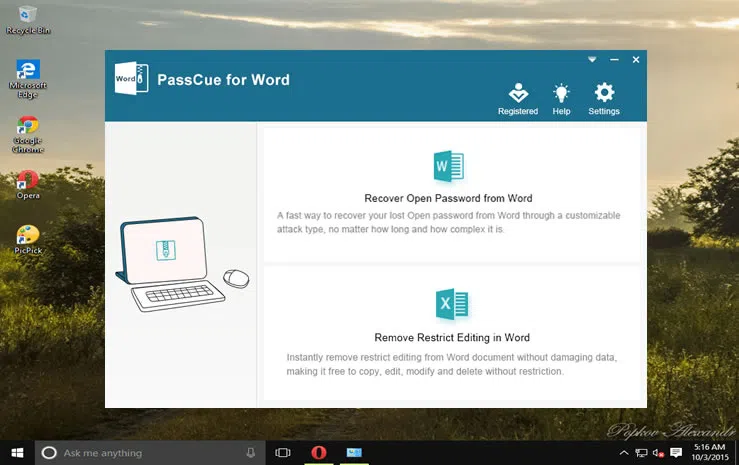Open the Recycle Bin desktop icon
This screenshot has height=465, width=739.
28,20
